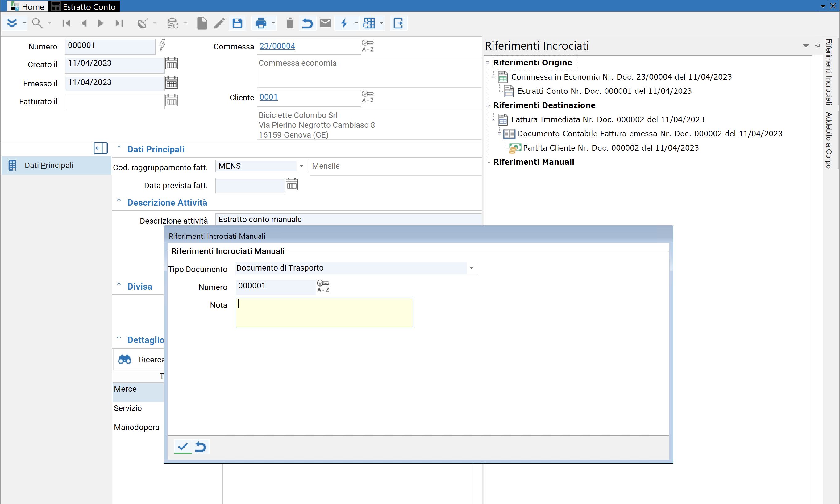
Task: Go to last record
Action: [119, 23]
